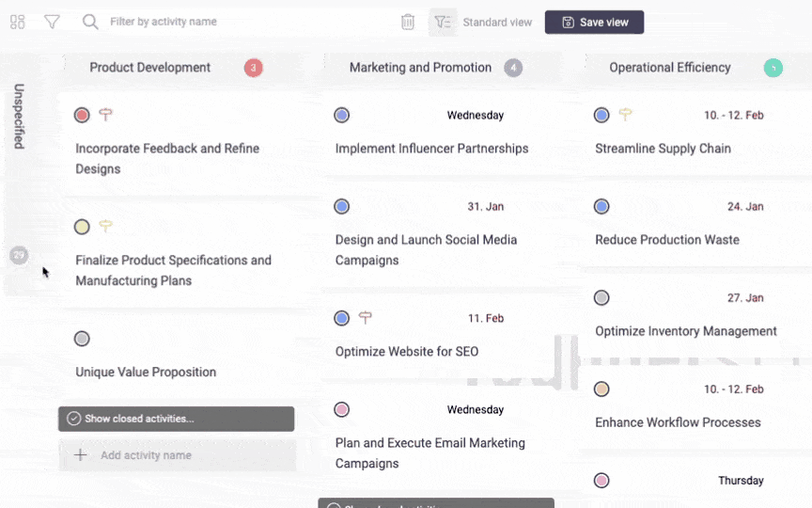Expand the Unspecified side column
The image size is (812, 508).
click(18, 117)
